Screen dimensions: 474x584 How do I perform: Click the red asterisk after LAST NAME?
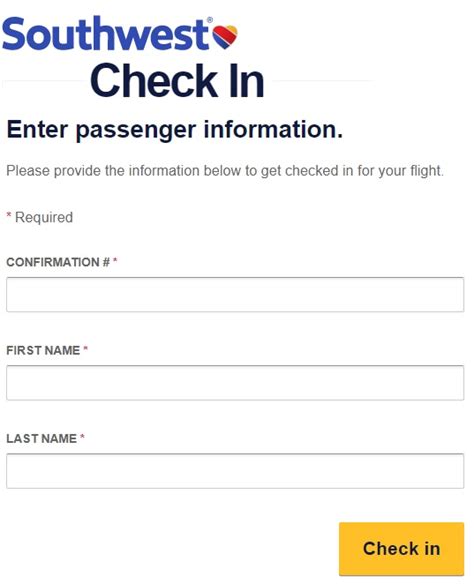click(82, 437)
